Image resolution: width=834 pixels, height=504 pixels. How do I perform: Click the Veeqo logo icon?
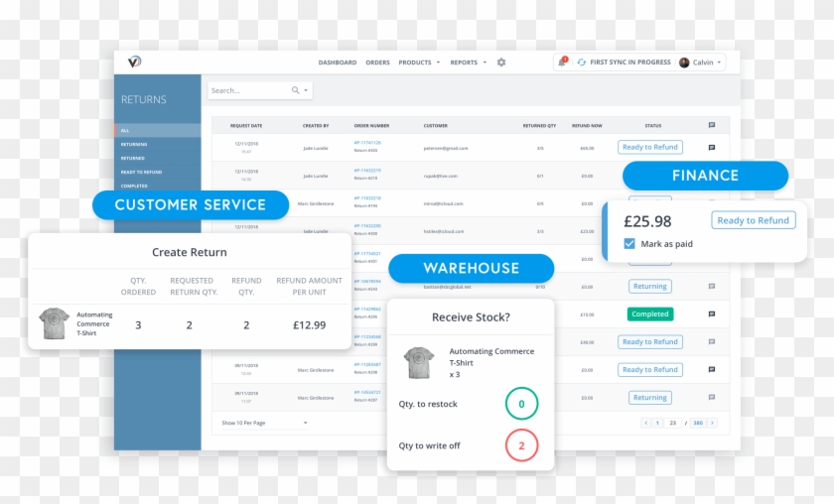point(135,62)
